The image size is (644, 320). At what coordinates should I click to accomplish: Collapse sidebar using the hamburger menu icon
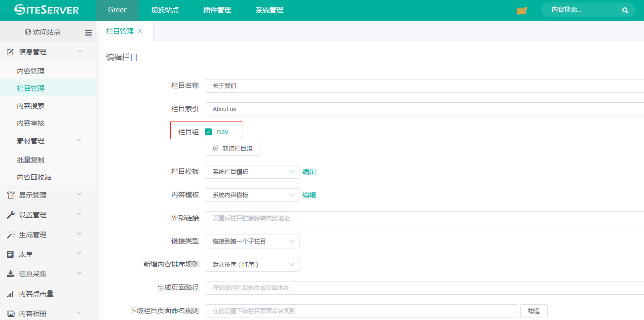[88, 33]
